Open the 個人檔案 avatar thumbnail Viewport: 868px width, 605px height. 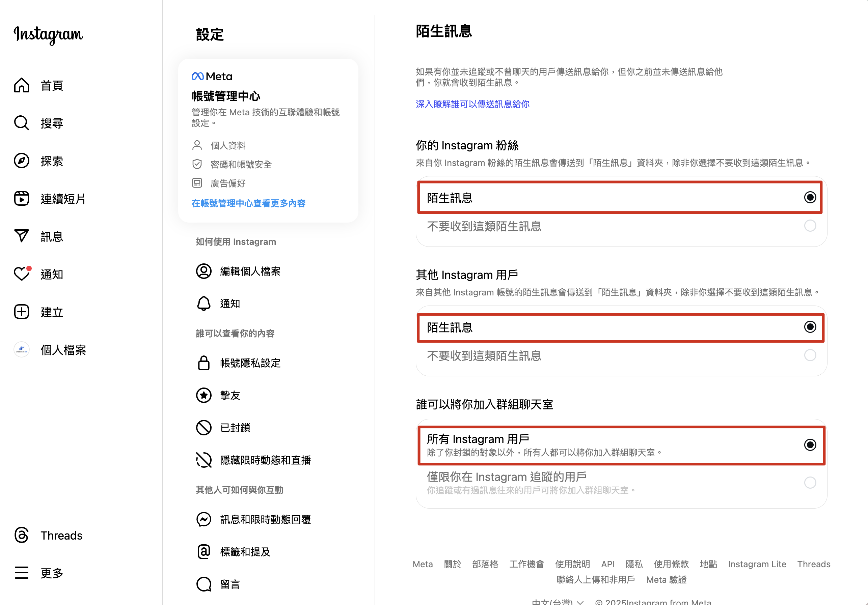click(x=22, y=350)
